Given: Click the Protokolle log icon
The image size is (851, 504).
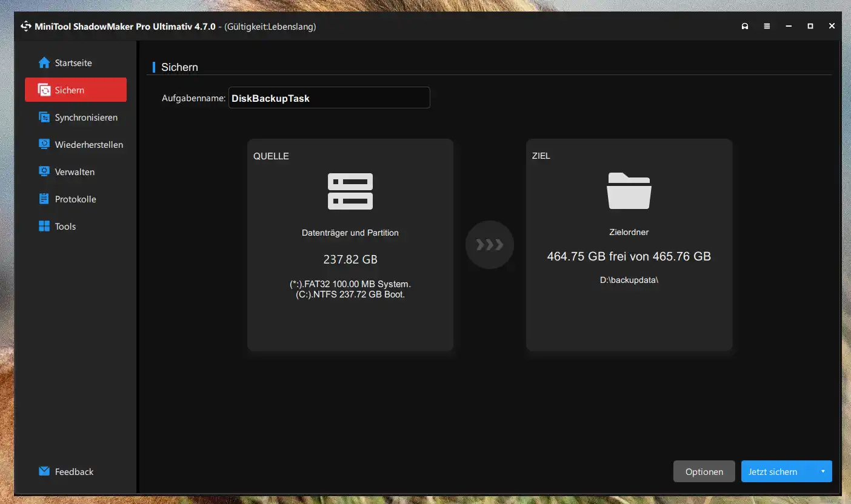Looking at the screenshot, I should (44, 199).
